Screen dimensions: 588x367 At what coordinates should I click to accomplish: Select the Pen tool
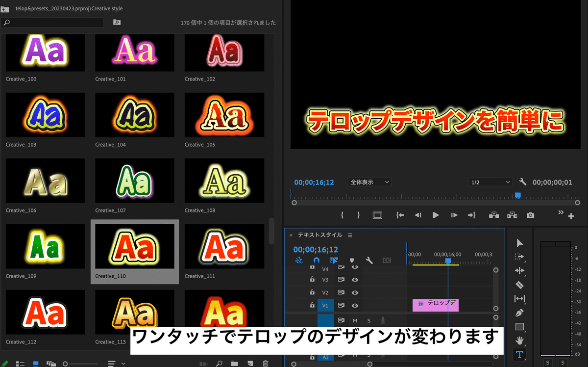click(520, 313)
